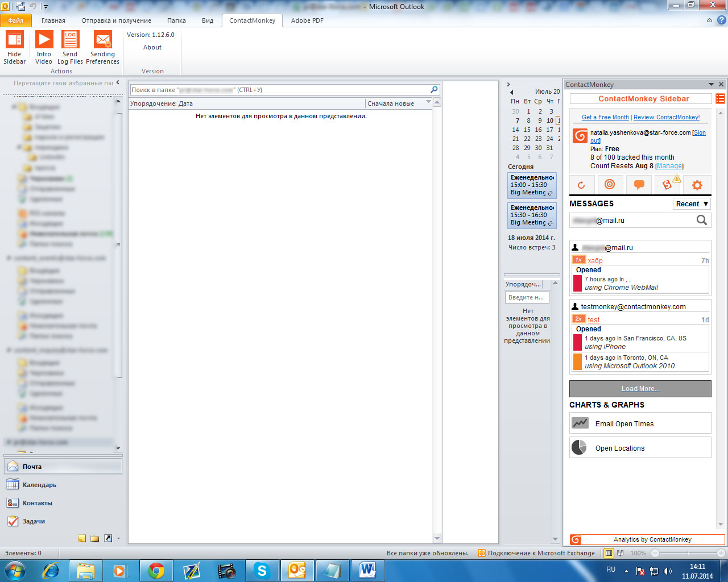
Task: Click the Salesforce S icon with warning
Action: 668,184
